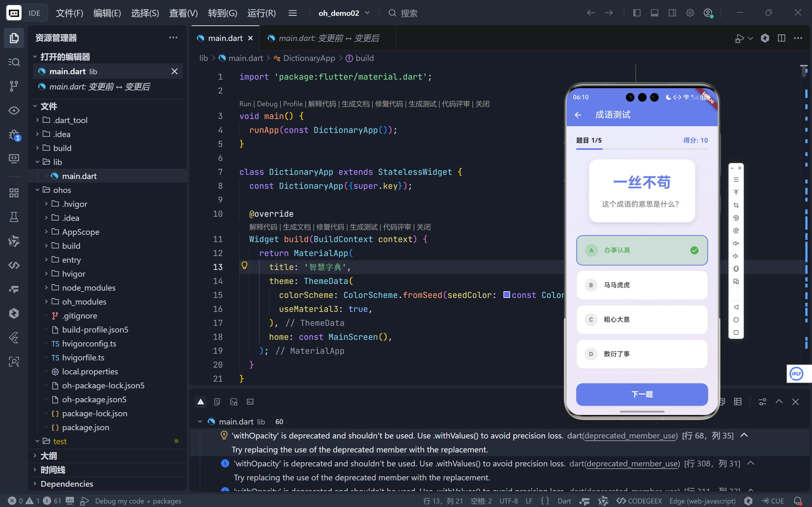812x507 pixels.
Task: Show the problems warning tab icon
Action: coord(201,402)
